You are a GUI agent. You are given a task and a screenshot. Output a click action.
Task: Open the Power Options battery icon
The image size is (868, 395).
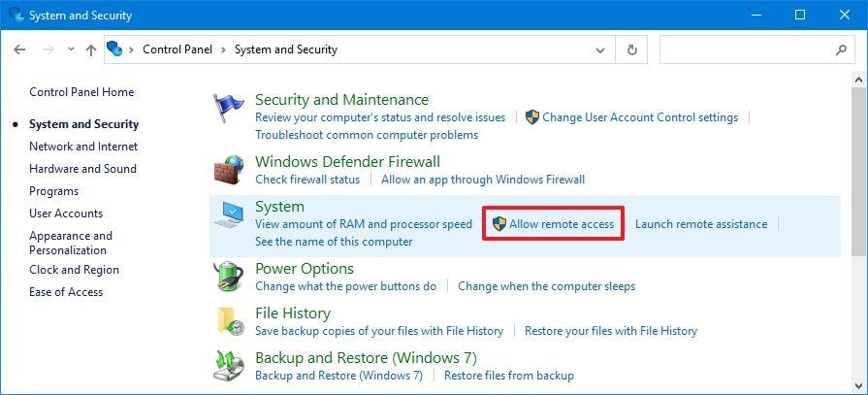[x=228, y=276]
